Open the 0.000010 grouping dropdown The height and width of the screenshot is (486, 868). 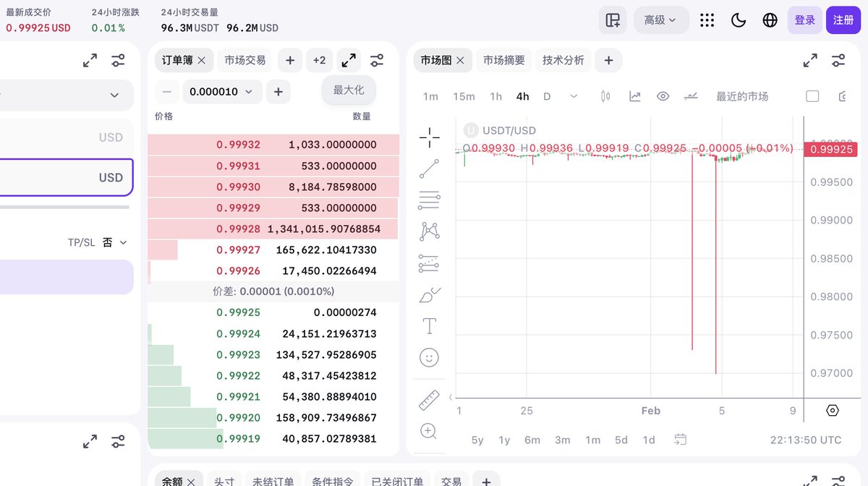click(222, 92)
